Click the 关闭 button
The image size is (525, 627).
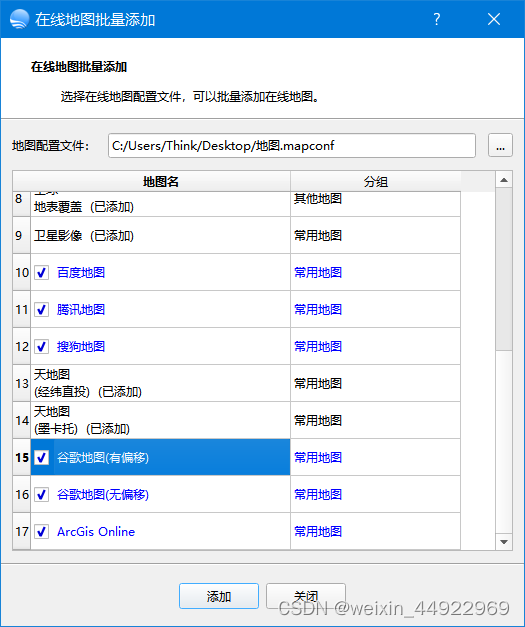[306, 596]
